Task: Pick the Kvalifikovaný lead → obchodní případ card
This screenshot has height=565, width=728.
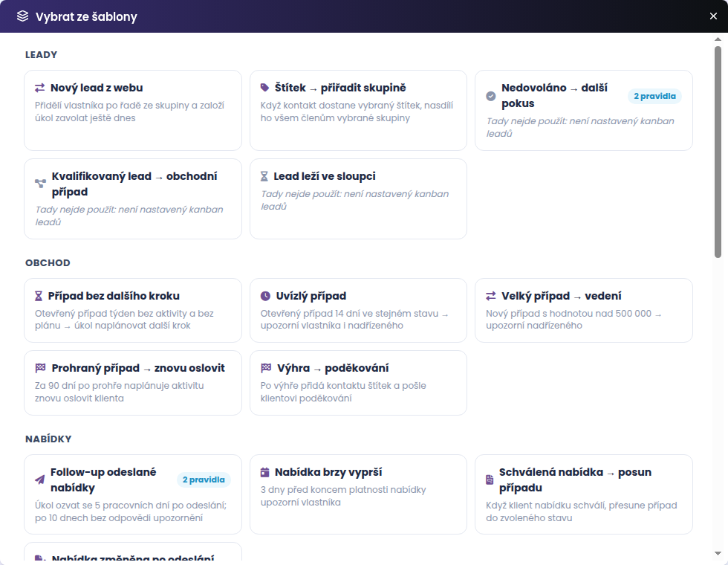Action: [133, 199]
